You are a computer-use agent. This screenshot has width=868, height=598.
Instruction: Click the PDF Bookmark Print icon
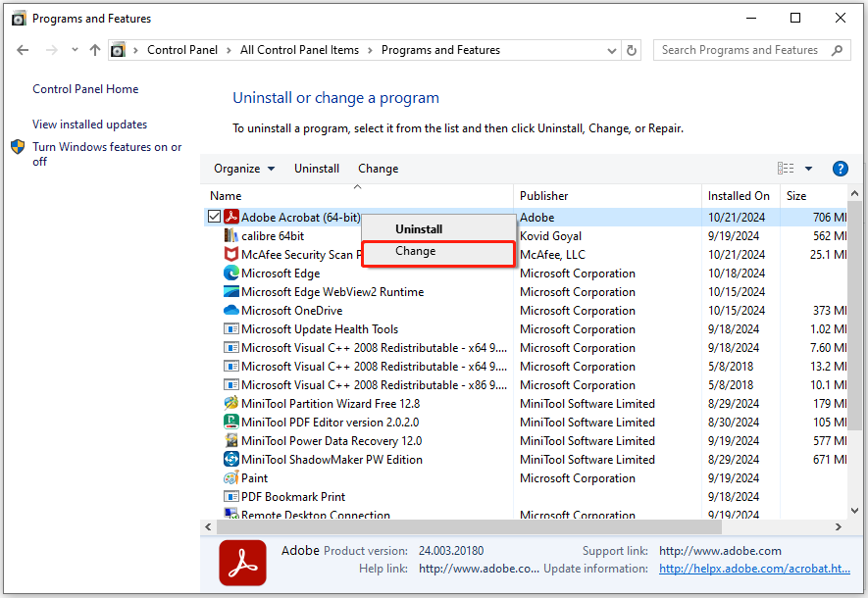[x=231, y=497]
